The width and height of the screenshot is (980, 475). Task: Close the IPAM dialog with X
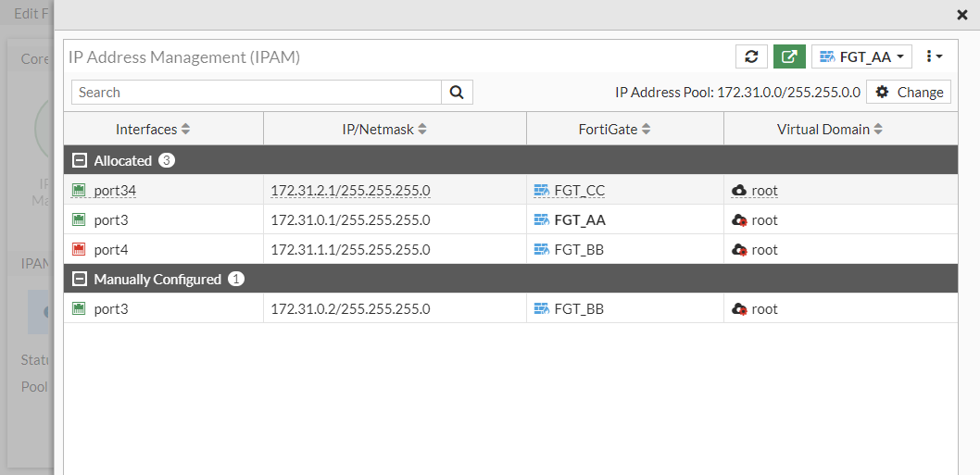tap(961, 14)
